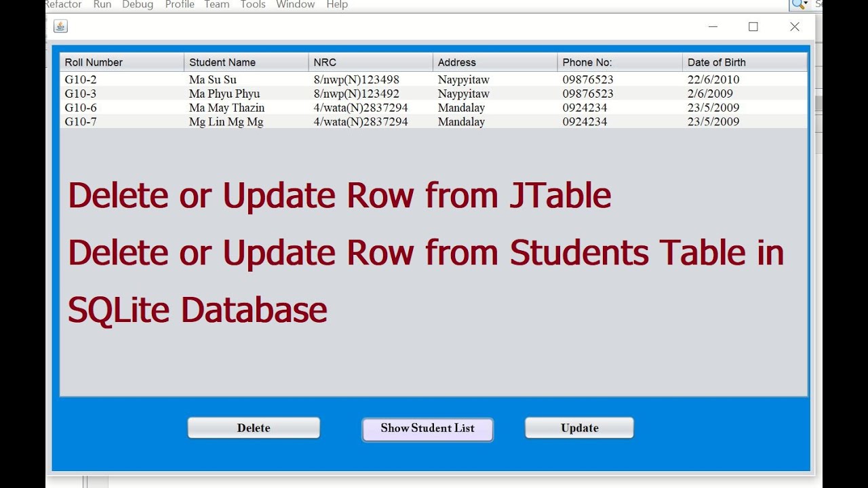Screen dimensions: 868x488
Task: Maximize the student application window
Action: [x=753, y=26]
